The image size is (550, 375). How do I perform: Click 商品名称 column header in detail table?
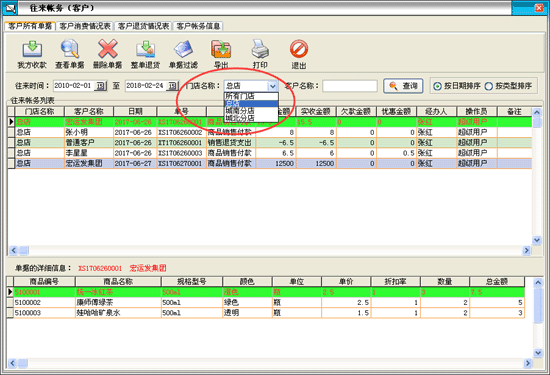coord(118,281)
